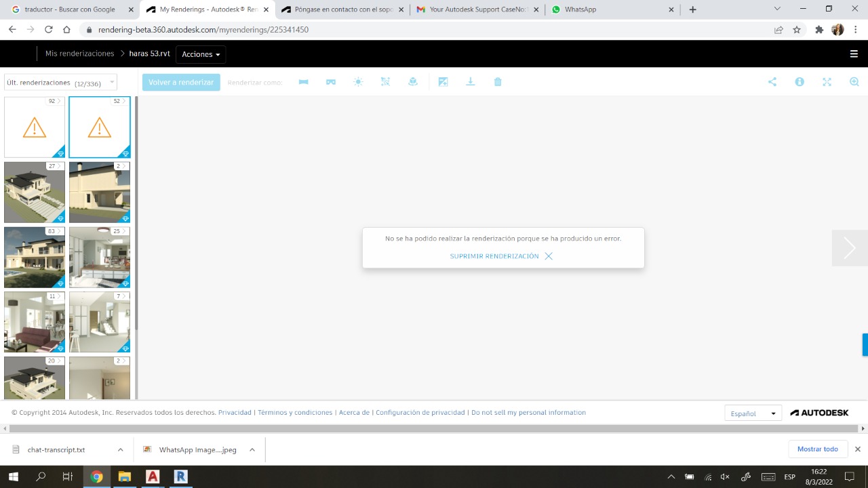Open Revit from the Windows taskbar
The width and height of the screenshot is (868, 488).
click(180, 476)
